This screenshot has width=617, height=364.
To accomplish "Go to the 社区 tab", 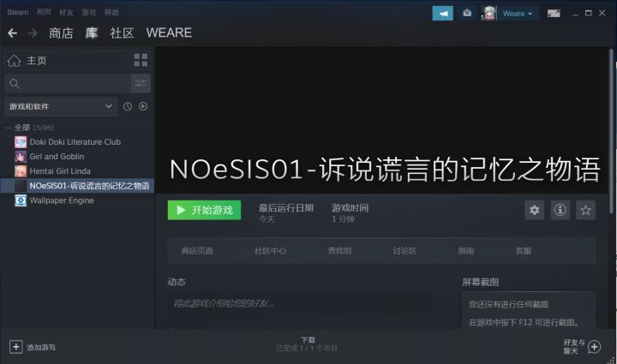I will tap(122, 33).
